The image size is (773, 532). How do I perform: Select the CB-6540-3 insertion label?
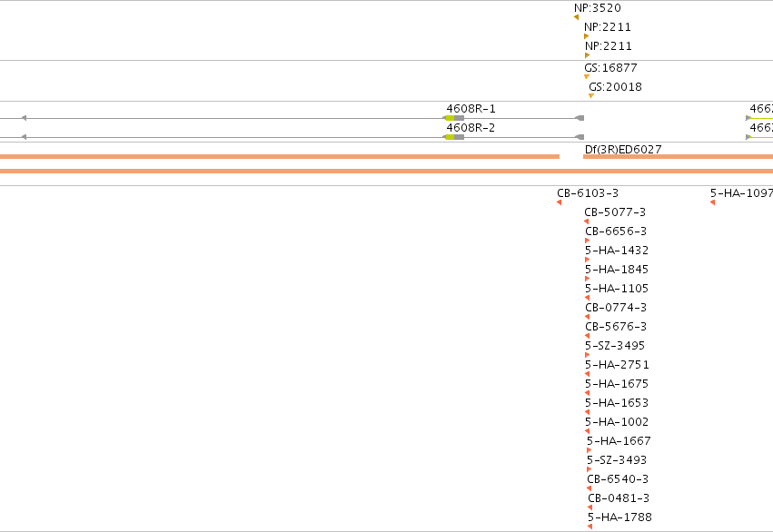point(618,479)
